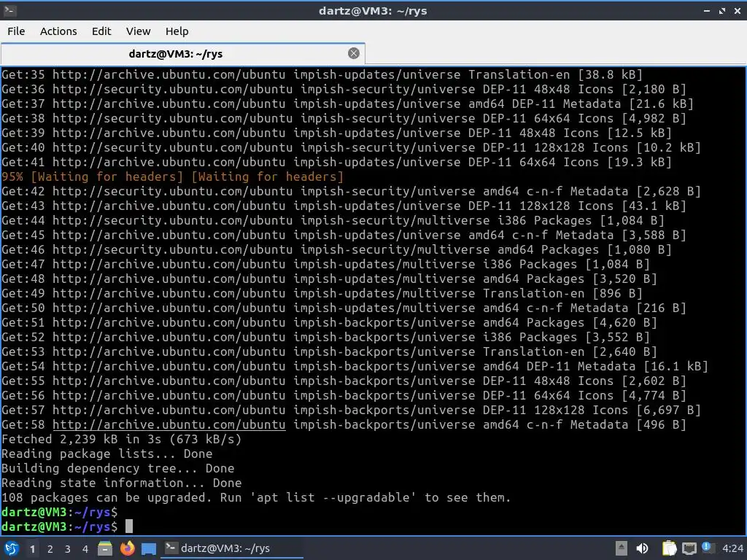747x560 pixels.
Task: Maximize the terminal window
Action: tap(722, 10)
